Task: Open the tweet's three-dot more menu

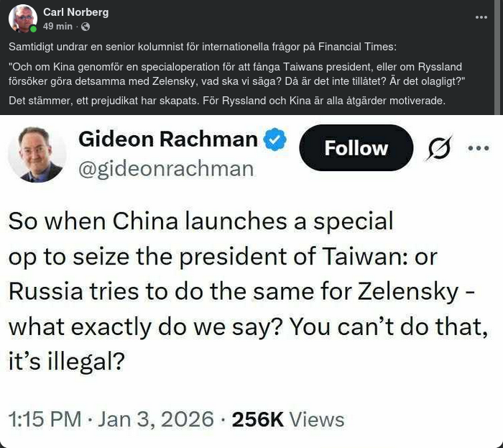Action: (477, 148)
